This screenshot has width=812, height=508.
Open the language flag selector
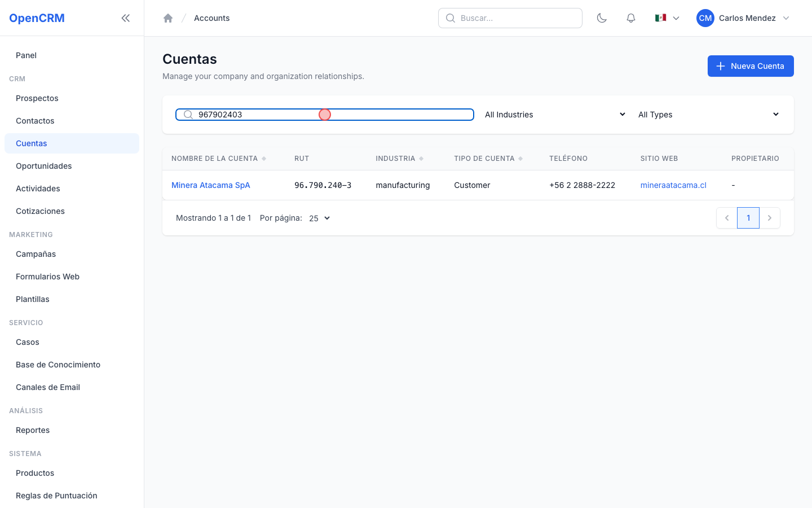pyautogui.click(x=667, y=18)
